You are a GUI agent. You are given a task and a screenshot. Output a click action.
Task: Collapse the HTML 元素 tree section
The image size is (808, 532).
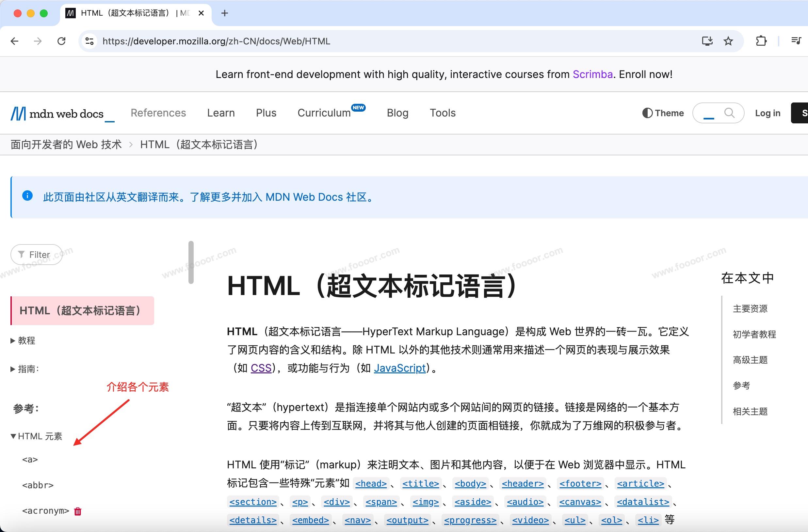36,436
